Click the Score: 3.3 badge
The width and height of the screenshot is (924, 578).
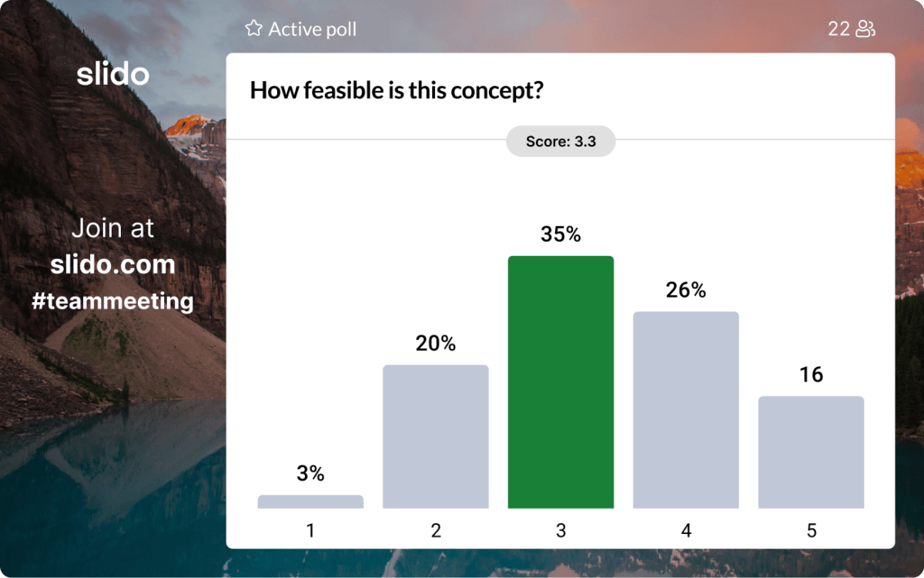tap(561, 142)
